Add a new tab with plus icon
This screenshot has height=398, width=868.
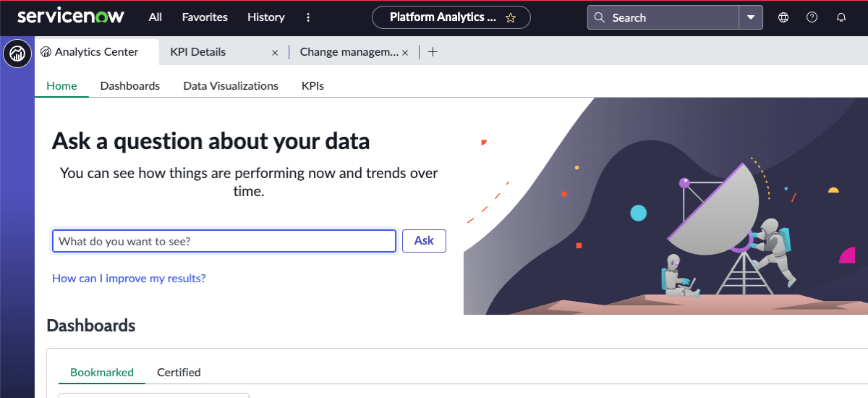pyautogui.click(x=433, y=52)
